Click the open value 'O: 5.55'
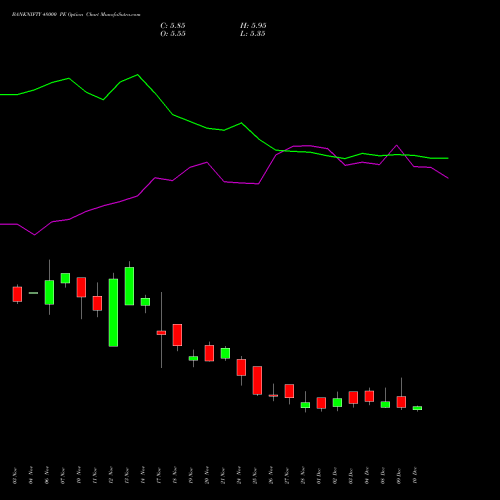This screenshot has height=500, width=500. click(173, 34)
